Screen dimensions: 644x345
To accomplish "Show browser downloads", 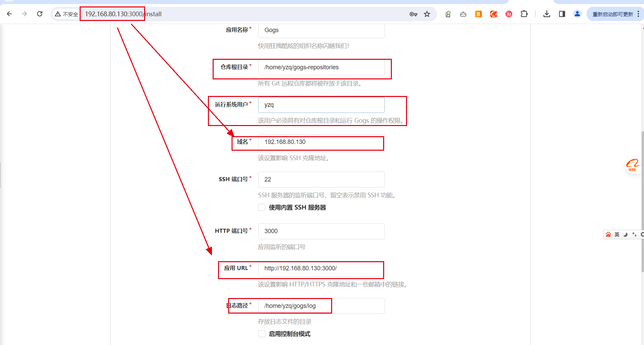I will tap(547, 14).
